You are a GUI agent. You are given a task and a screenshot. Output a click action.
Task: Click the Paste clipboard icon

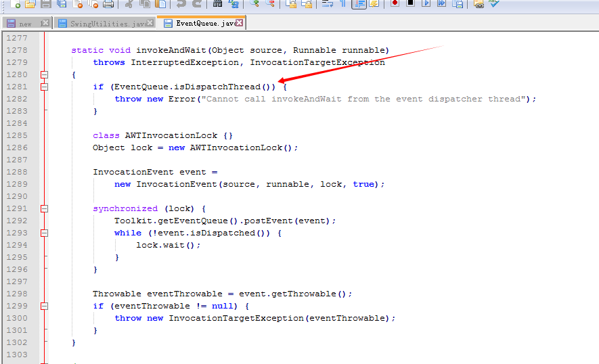[x=160, y=4]
